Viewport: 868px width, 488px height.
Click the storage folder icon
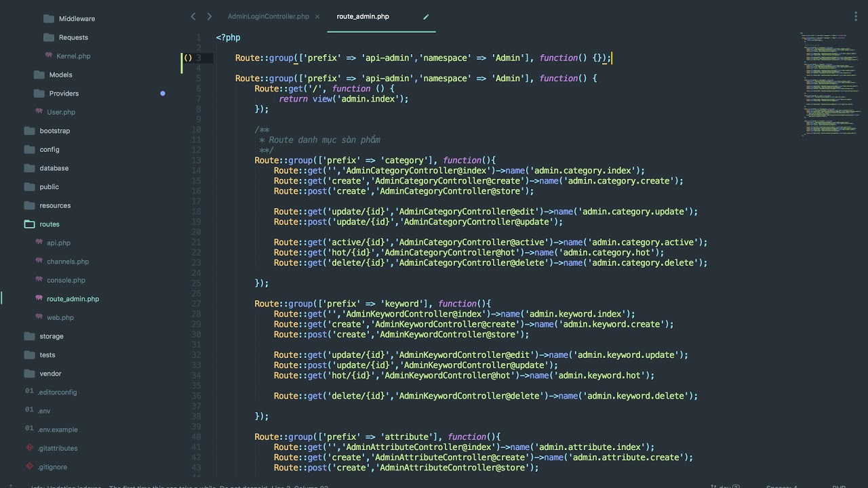[x=29, y=336]
